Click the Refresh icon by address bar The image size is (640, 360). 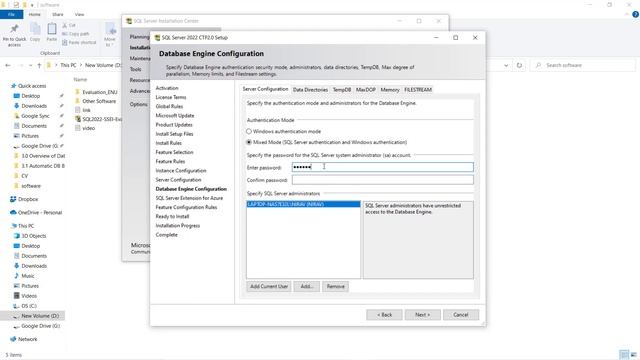click(x=519, y=65)
